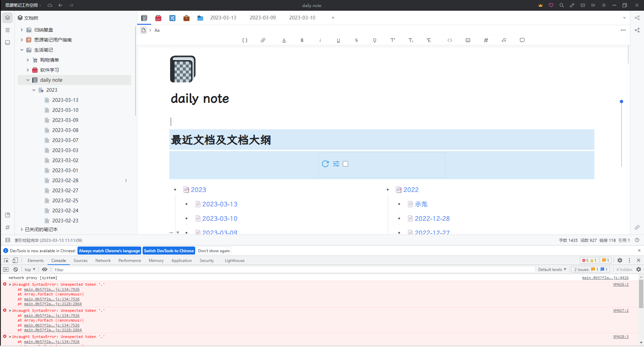Switch to the 2023-03-09 tab
Image resolution: width=644 pixels, height=347 pixels.
tap(263, 18)
